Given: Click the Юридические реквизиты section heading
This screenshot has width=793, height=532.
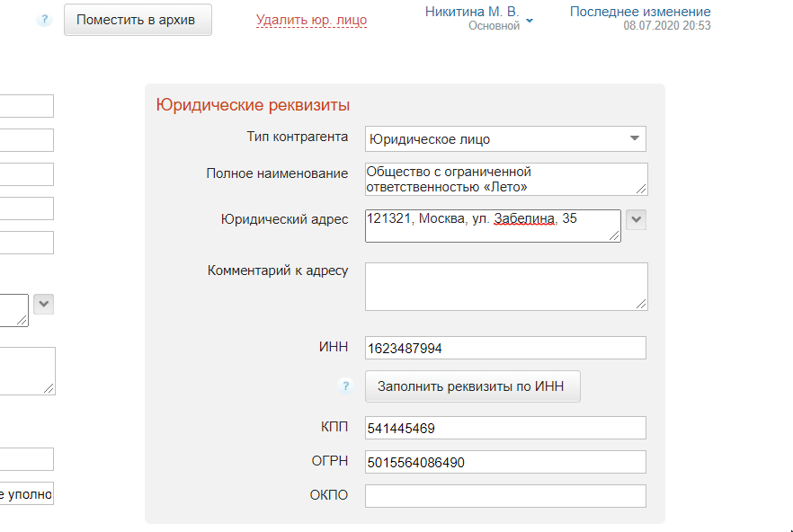Looking at the screenshot, I should coord(253,105).
